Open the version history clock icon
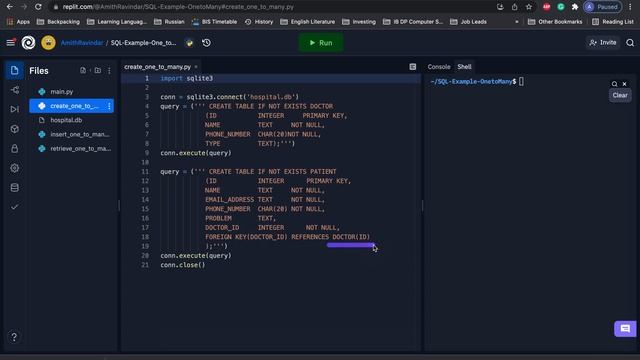640x360 pixels. [207, 42]
